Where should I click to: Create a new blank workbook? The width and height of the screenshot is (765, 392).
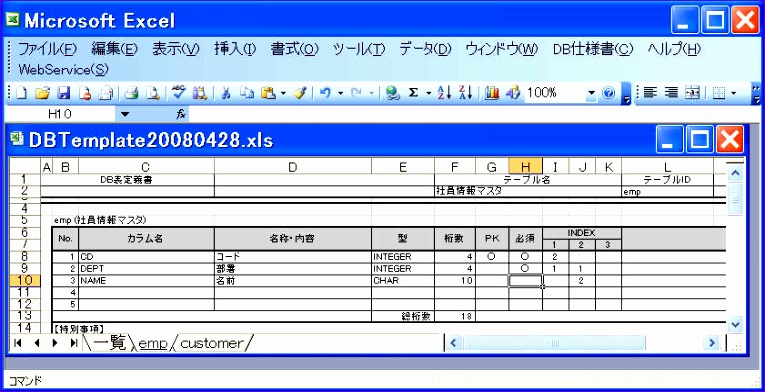pos(21,93)
